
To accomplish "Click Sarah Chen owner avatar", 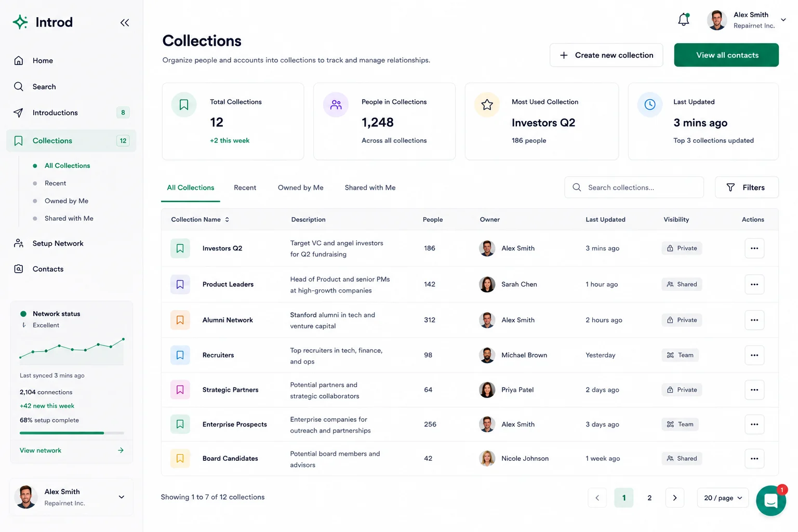I will click(487, 284).
